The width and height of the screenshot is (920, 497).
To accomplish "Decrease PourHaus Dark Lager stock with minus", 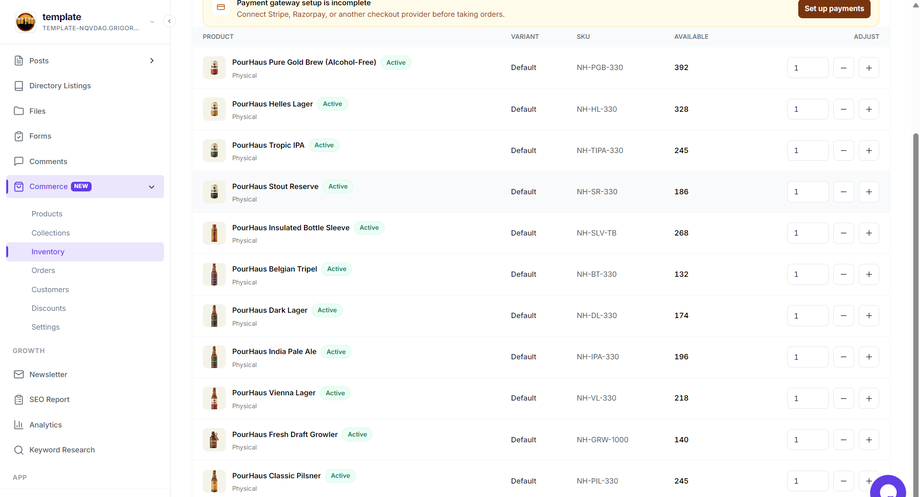I will tap(843, 316).
